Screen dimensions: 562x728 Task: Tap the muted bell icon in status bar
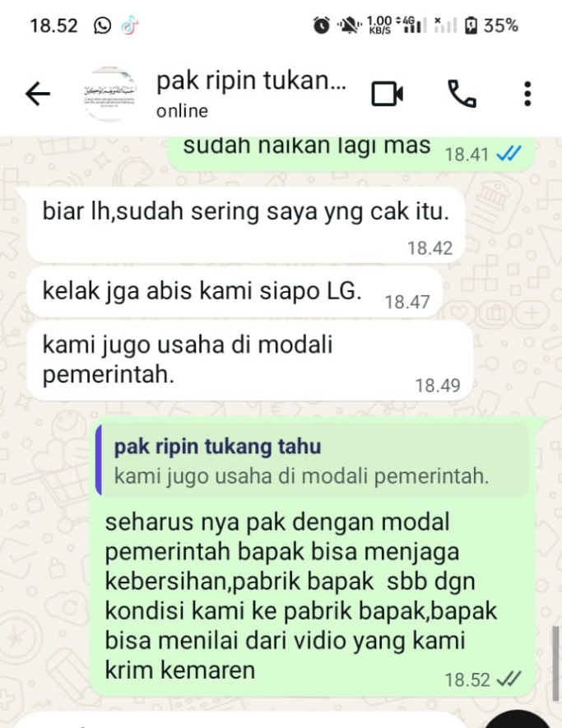(x=348, y=25)
